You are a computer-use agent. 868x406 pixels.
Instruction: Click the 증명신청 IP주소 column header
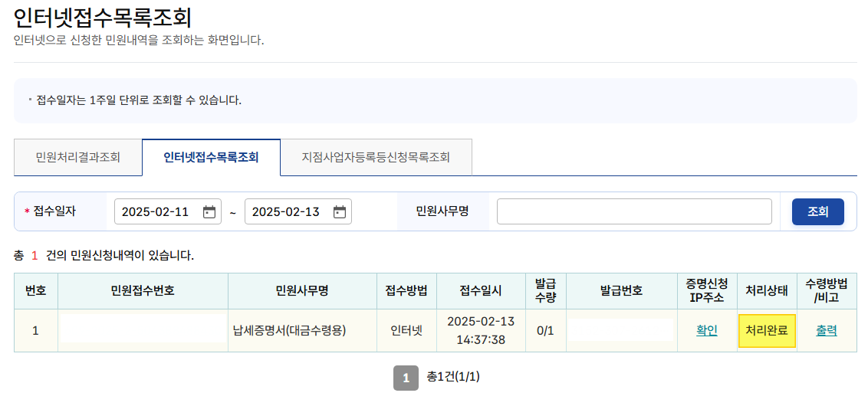(x=707, y=291)
